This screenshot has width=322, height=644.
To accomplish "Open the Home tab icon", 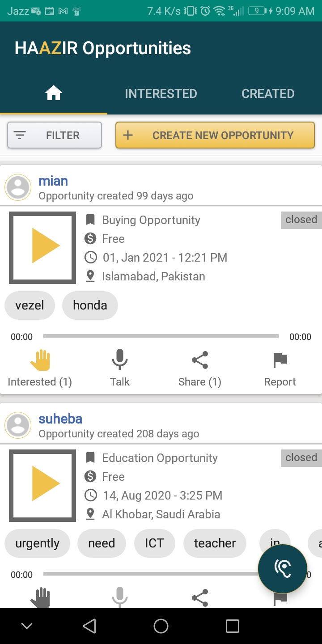I will tap(54, 93).
